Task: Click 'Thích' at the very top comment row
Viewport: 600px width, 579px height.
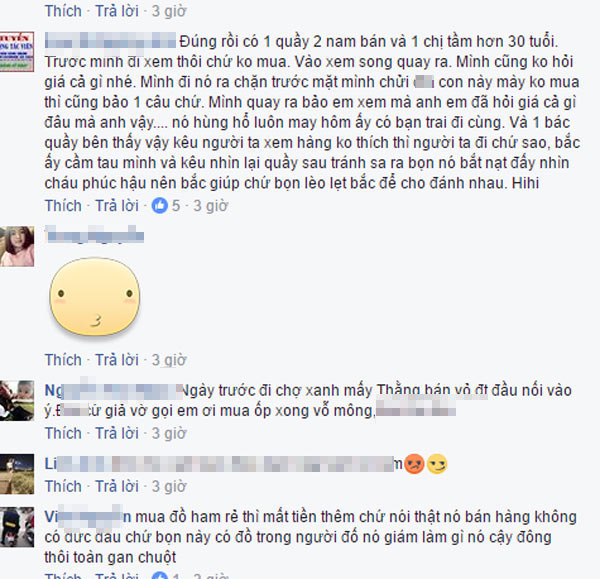Action: tap(63, 11)
